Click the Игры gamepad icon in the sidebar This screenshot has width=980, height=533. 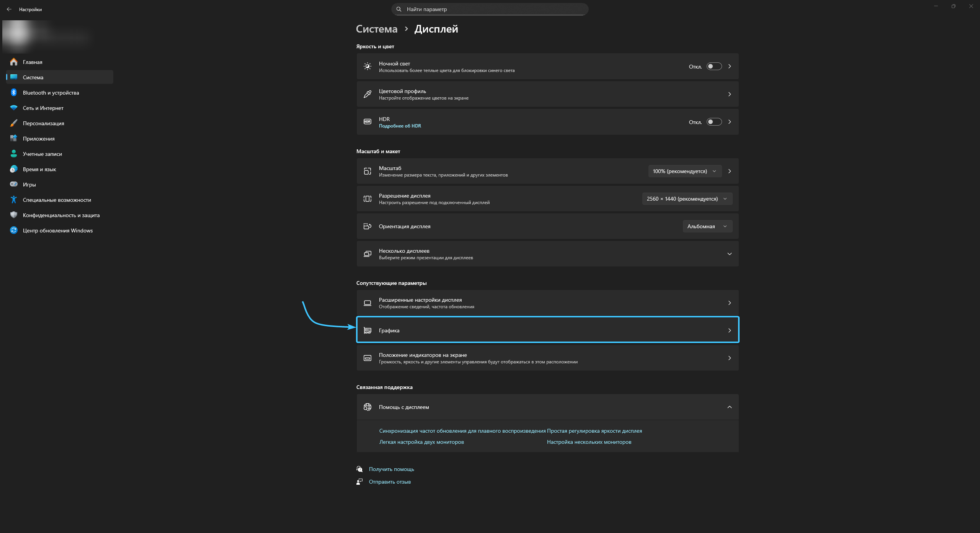[14, 184]
